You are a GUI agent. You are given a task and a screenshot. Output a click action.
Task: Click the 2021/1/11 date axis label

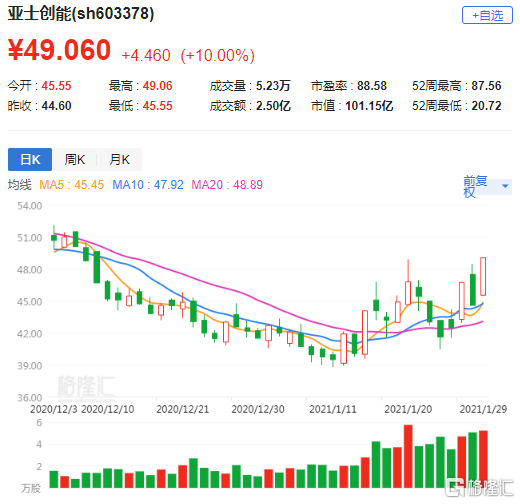pos(333,409)
